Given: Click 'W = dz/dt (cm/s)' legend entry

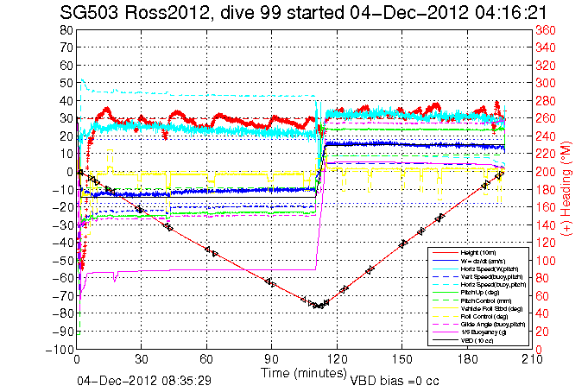Looking at the screenshot, I should click(483, 261).
